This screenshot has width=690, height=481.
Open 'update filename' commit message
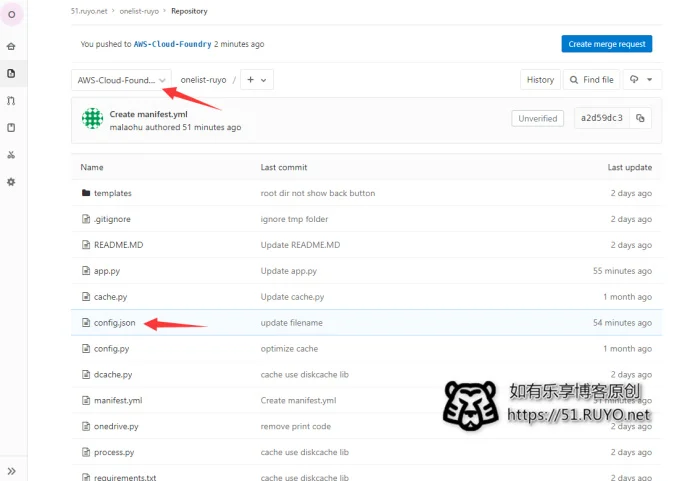click(291, 323)
